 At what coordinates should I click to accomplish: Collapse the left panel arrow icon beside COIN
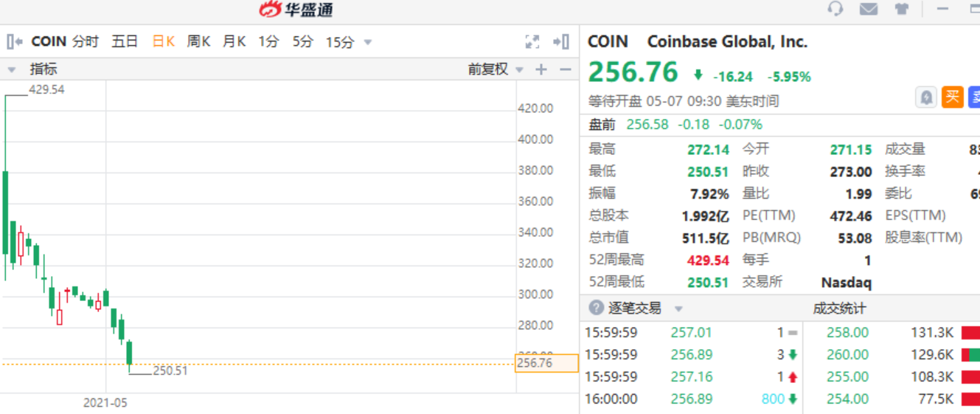(15, 42)
